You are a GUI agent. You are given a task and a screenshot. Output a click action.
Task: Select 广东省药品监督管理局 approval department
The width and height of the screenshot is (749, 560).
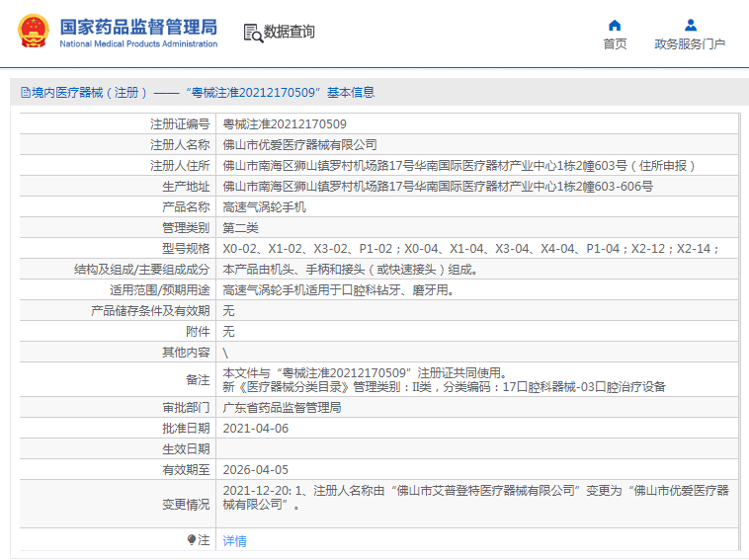[x=282, y=407]
